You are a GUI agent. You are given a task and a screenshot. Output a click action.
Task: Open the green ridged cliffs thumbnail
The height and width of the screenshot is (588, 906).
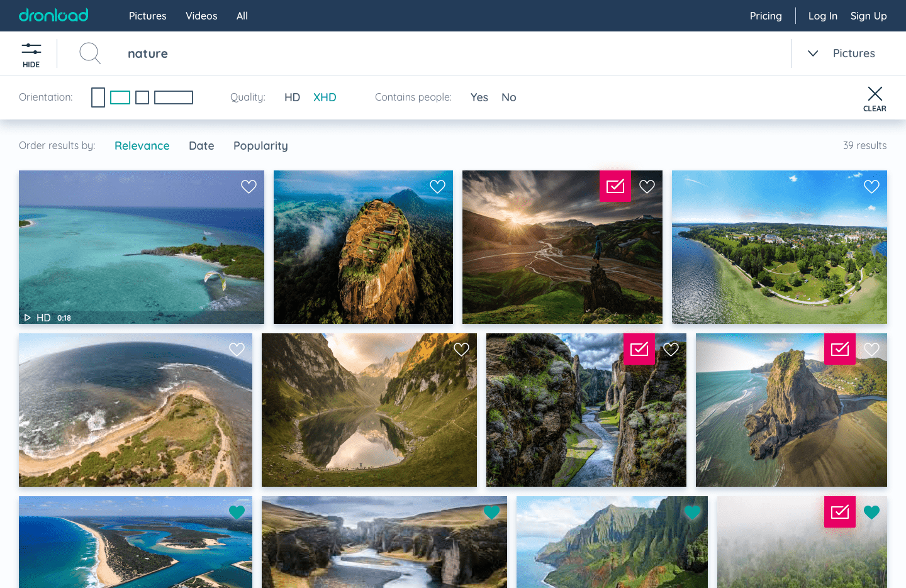pos(612,542)
